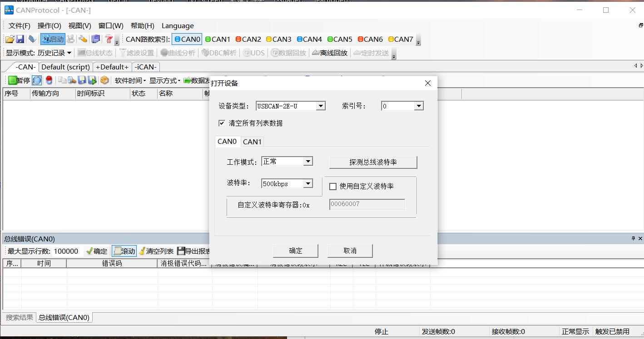
Task: Click DBC解析 toolbar item
Action: pos(219,53)
